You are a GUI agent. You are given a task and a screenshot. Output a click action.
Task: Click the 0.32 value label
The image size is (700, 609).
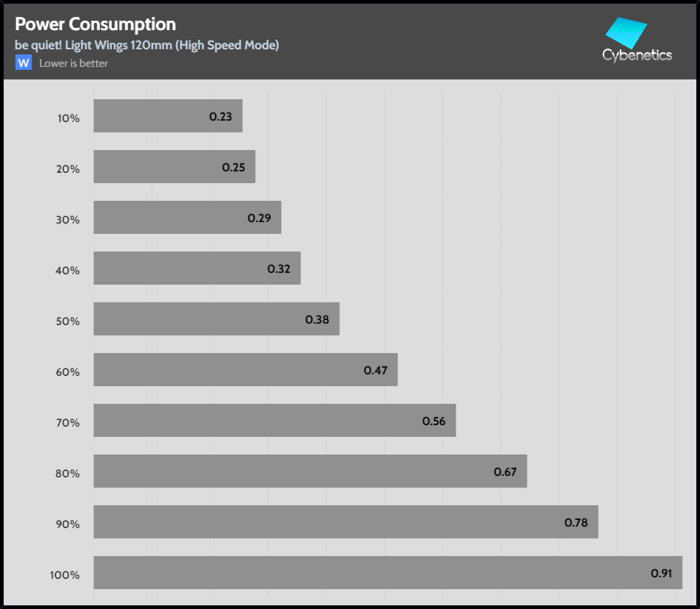click(x=279, y=269)
